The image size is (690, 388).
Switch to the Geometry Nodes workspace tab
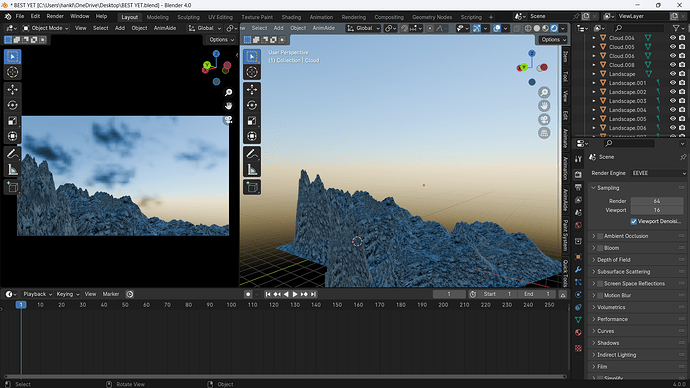click(432, 17)
